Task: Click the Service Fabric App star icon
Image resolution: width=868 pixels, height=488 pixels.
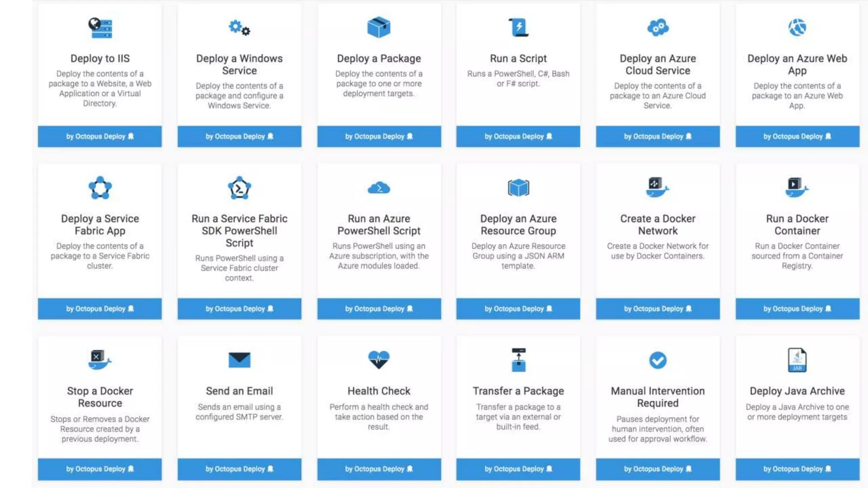Action: (x=100, y=188)
